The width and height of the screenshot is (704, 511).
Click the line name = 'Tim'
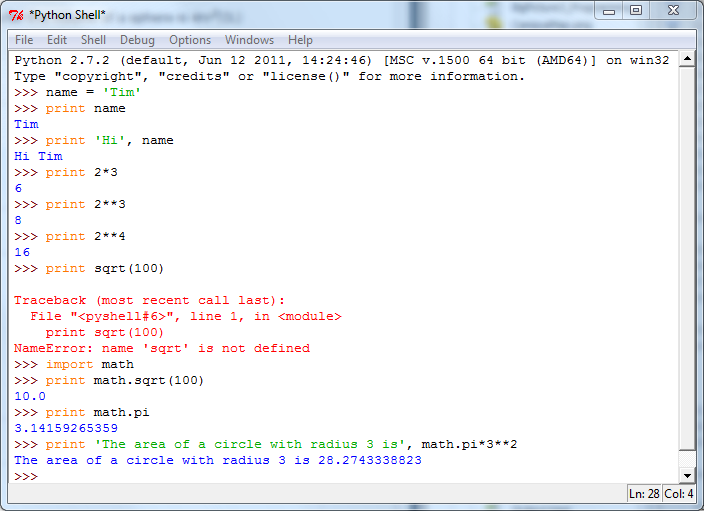click(77, 93)
